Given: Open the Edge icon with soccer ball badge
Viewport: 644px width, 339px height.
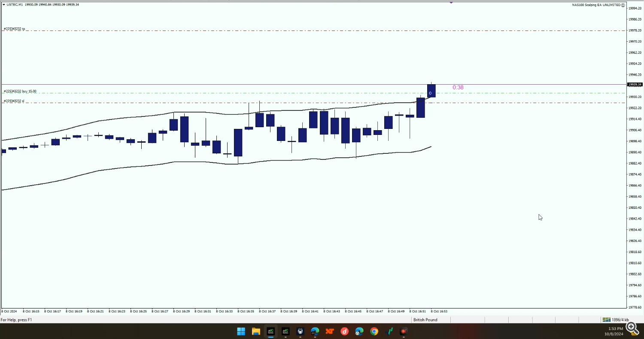Looking at the screenshot, I should [x=359, y=331].
